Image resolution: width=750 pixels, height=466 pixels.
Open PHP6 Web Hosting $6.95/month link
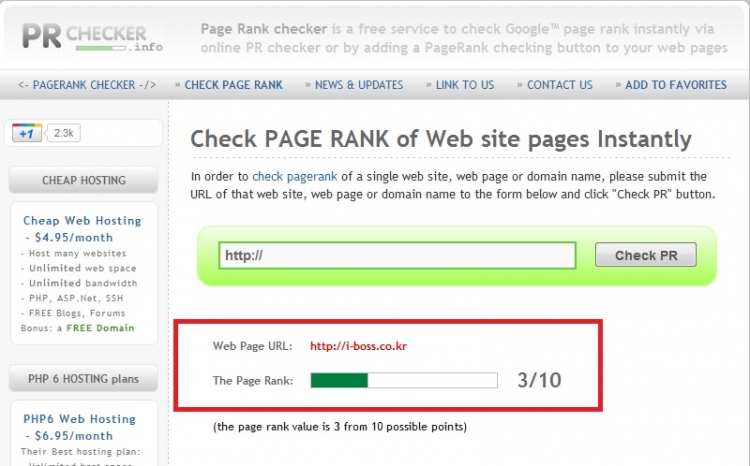click(x=79, y=427)
